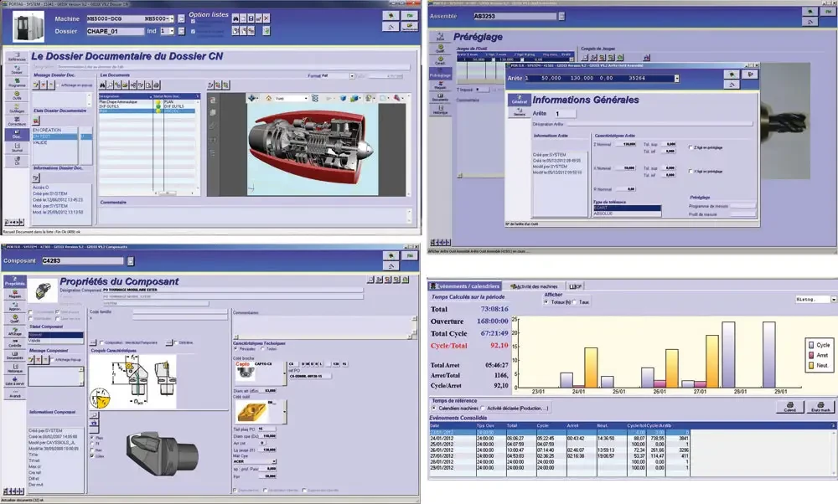Select the Propriétés tab in Composant window
Image resolution: width=838 pixels, height=504 pixels.
15,282
